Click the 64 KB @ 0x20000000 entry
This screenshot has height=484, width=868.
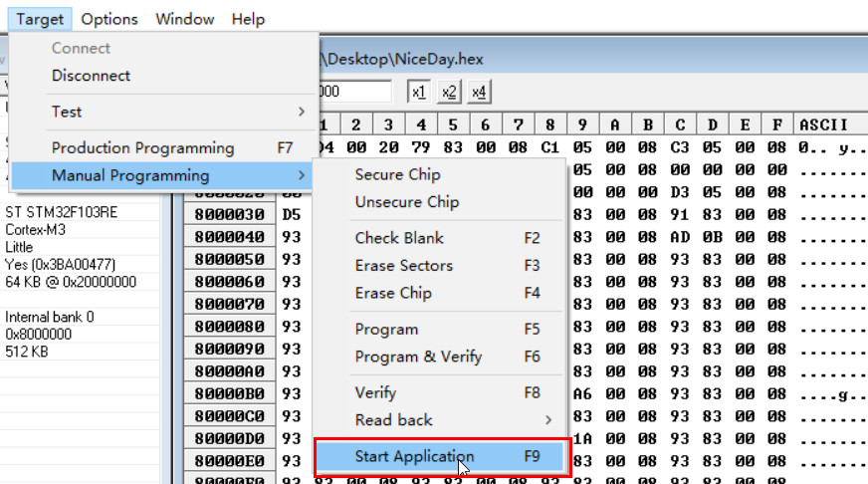coord(71,282)
